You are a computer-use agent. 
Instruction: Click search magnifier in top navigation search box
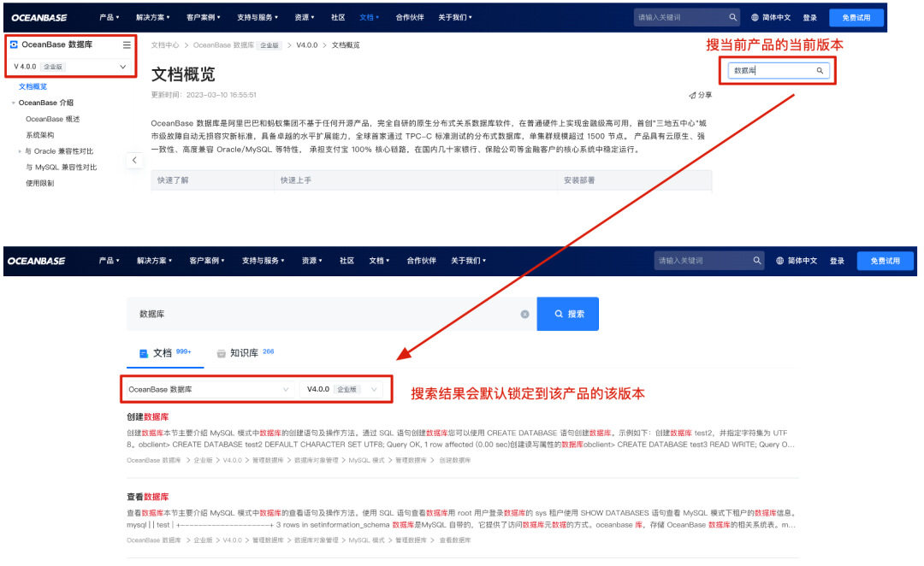(x=732, y=17)
